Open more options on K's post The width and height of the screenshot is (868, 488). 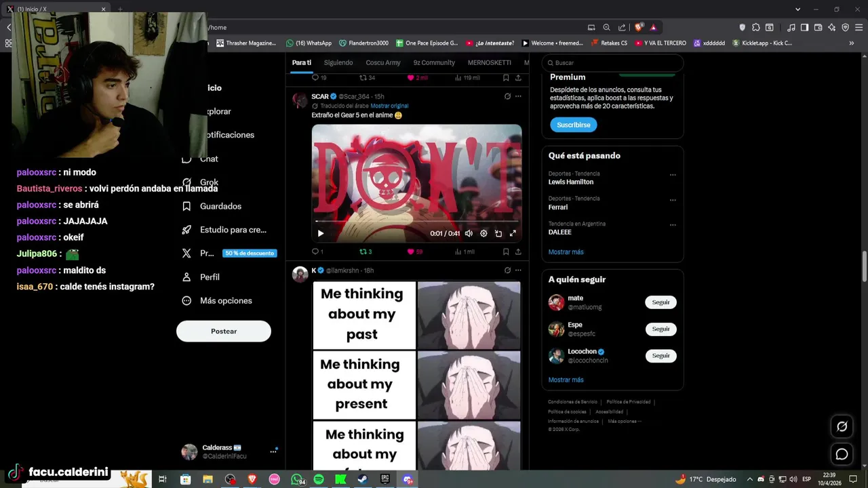tap(518, 270)
